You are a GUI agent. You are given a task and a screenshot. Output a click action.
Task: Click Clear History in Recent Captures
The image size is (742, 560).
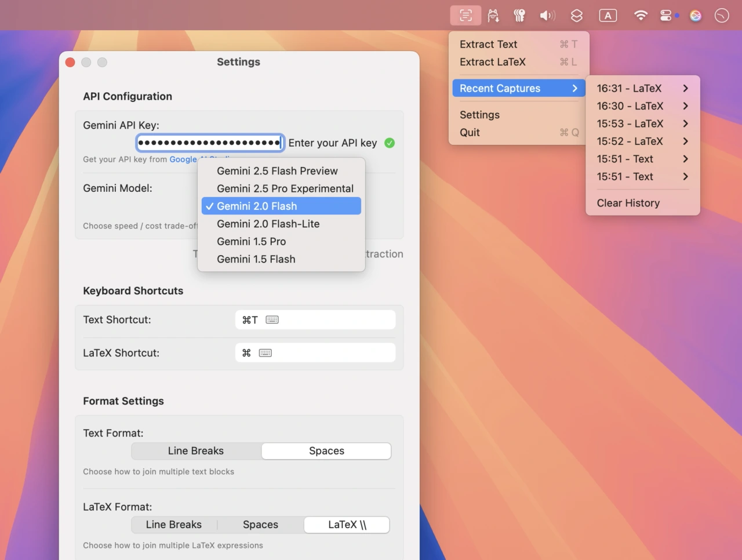628,203
